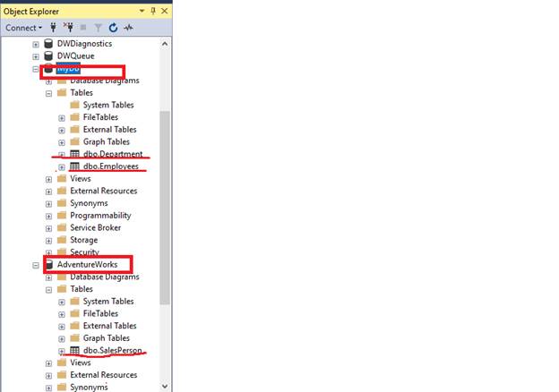Close the Object Explorer panel
This screenshot has width=559, height=392.
pyautogui.click(x=164, y=11)
